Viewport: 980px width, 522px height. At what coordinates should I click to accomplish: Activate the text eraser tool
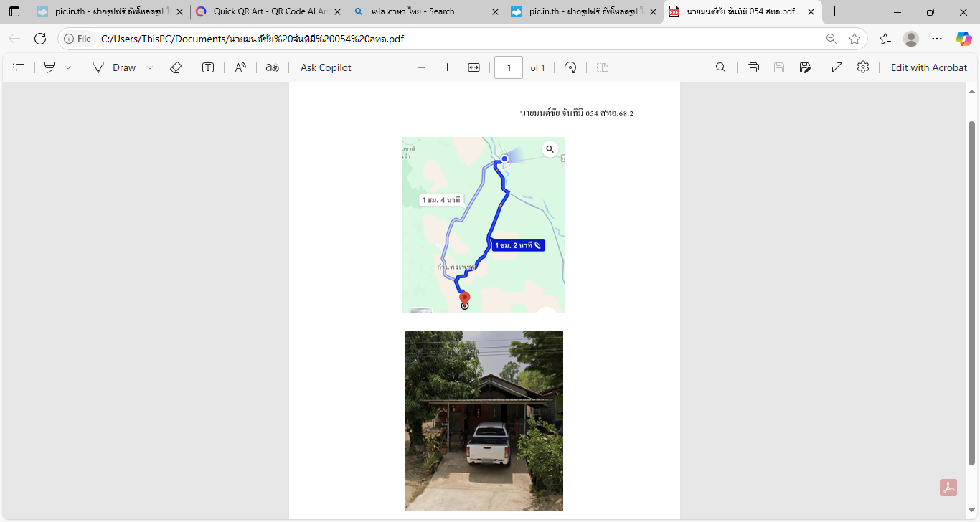tap(175, 67)
